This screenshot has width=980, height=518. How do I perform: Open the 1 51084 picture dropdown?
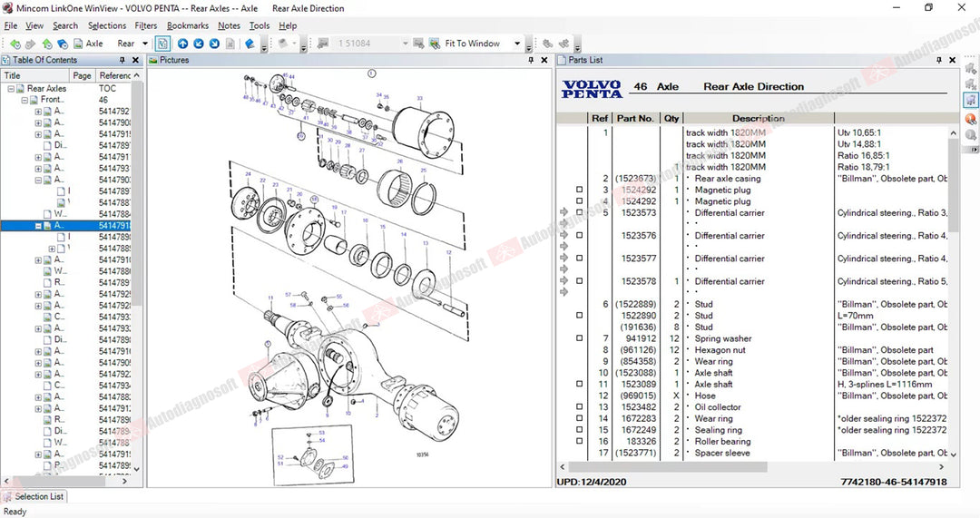[x=405, y=44]
